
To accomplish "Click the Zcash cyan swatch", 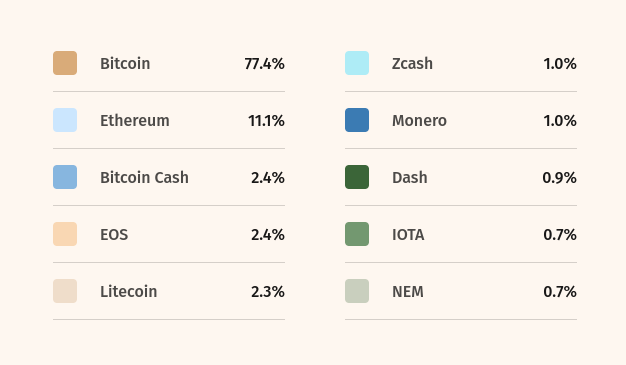I will click(357, 63).
